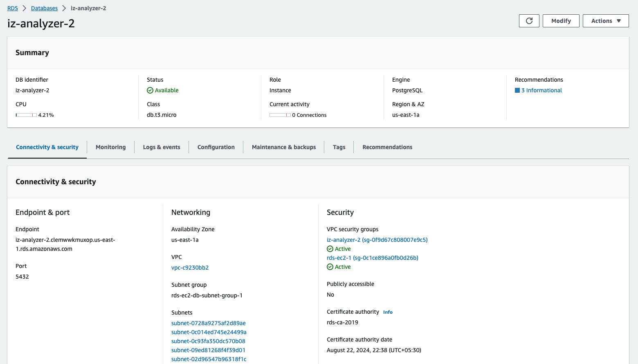Click the Region & AZ value us-east-1a in Summary
Screen dimensions: 638x364
pos(406,115)
